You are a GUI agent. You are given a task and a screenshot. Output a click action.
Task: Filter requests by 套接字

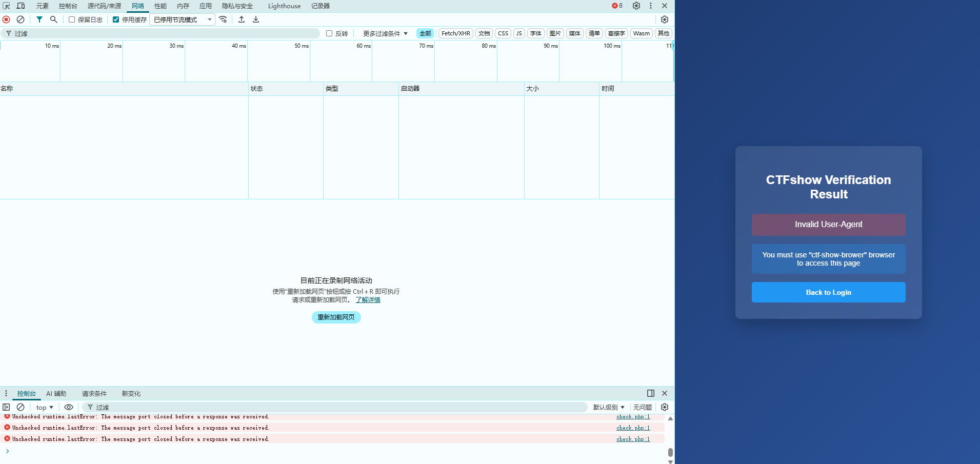click(x=616, y=33)
